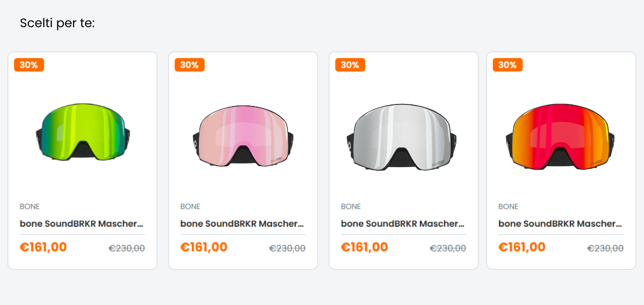Click €161,00 price on silver goggle card
Viewport: 644px width, 305px height.
coord(365,247)
